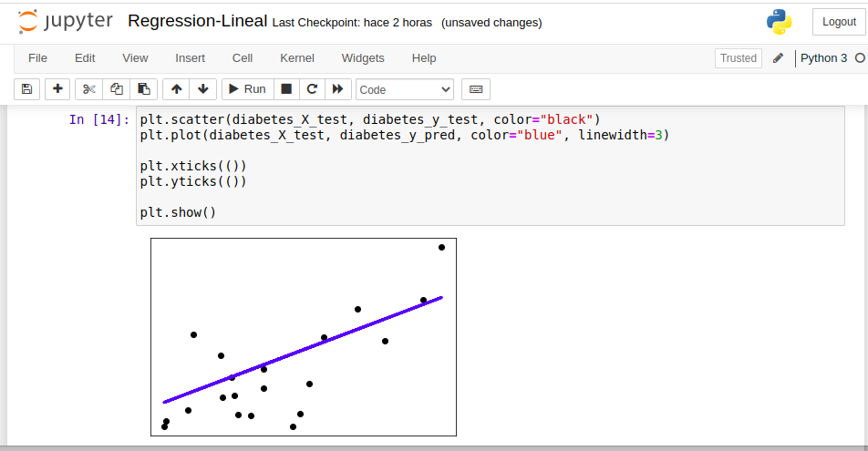
Task: Open the Widgets menu
Action: click(x=363, y=58)
